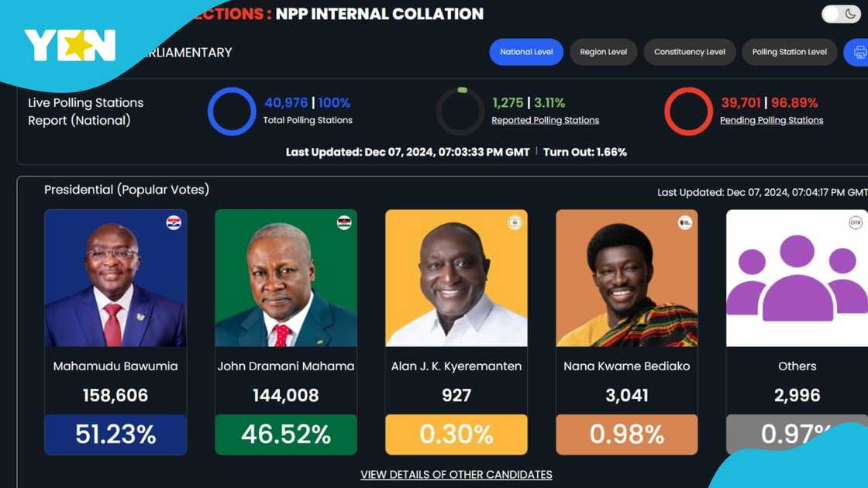This screenshot has height=488, width=868.
Task: Open the Polling Station Level view
Action: (x=789, y=52)
